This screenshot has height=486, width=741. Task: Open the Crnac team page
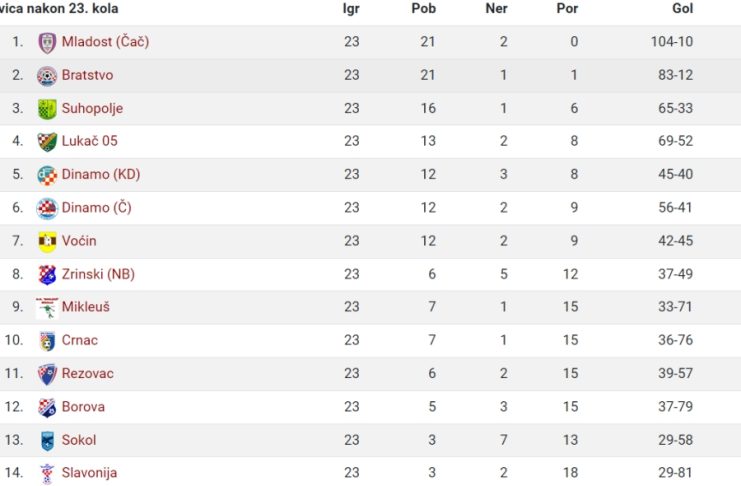[x=79, y=340]
